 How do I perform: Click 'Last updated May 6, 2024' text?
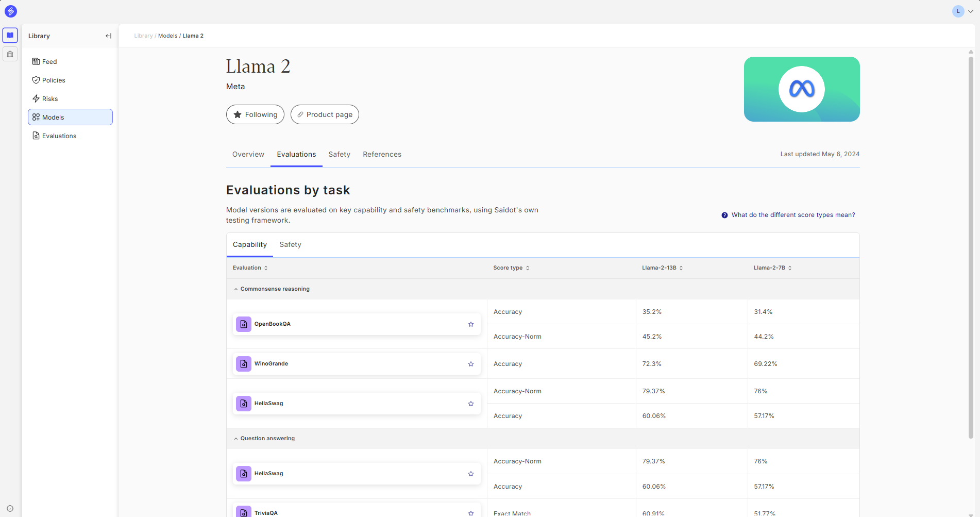coord(820,154)
